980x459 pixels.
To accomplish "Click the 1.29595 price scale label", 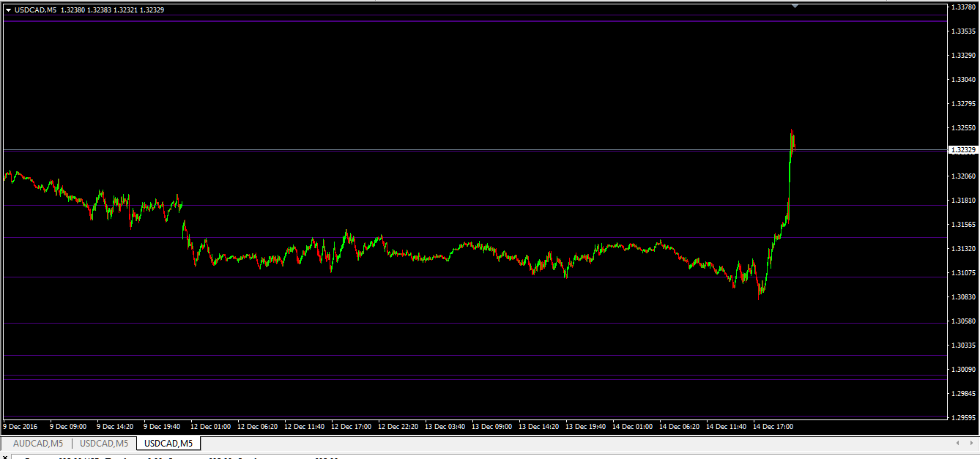I will click(962, 418).
